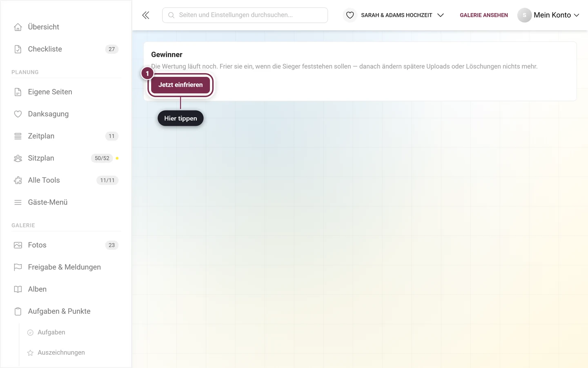
Task: Click the Freigabe & Meldungen flag icon
Action: click(18, 267)
